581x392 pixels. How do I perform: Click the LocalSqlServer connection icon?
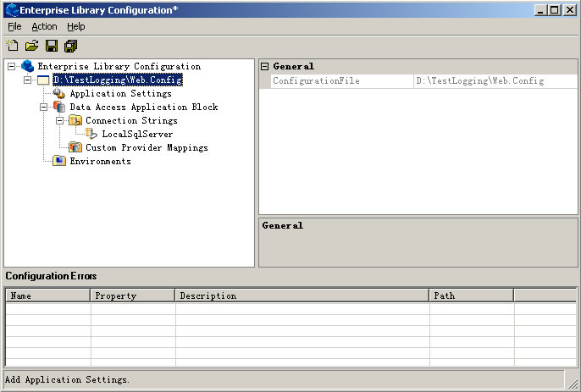(x=91, y=134)
